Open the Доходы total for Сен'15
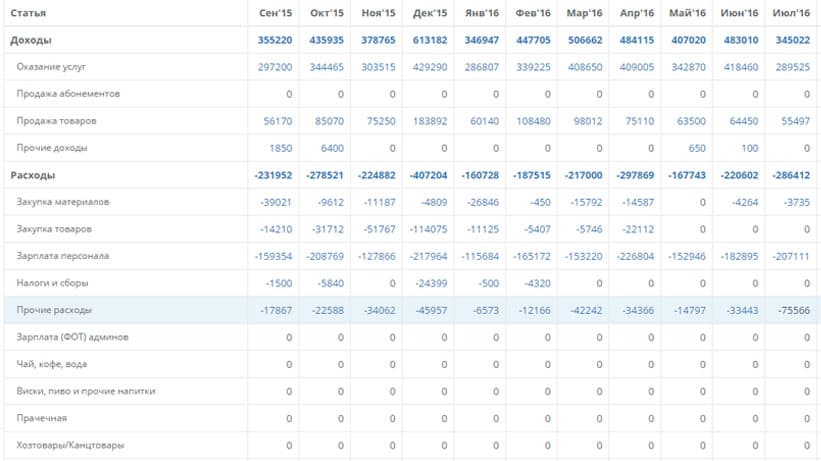821x461 pixels. (274, 40)
